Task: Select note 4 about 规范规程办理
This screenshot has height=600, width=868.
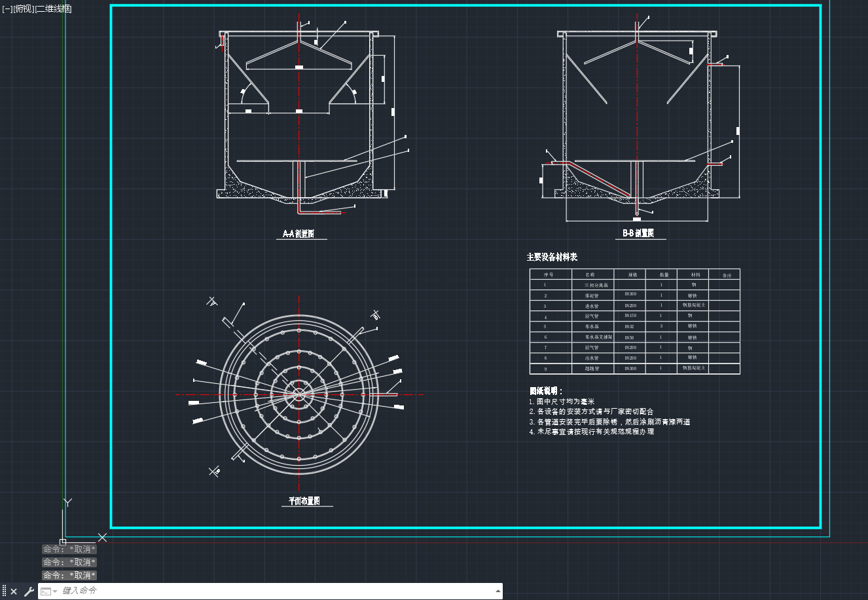Action: (591, 432)
